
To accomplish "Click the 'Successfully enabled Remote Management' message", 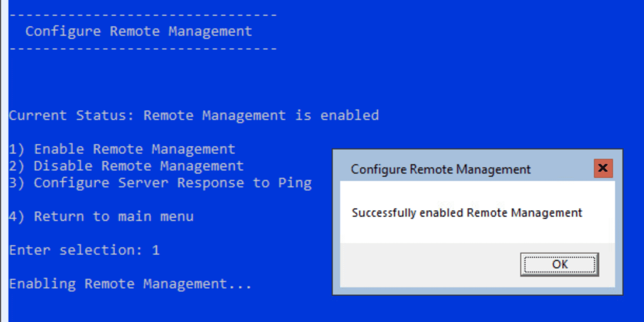I will click(x=467, y=213).
